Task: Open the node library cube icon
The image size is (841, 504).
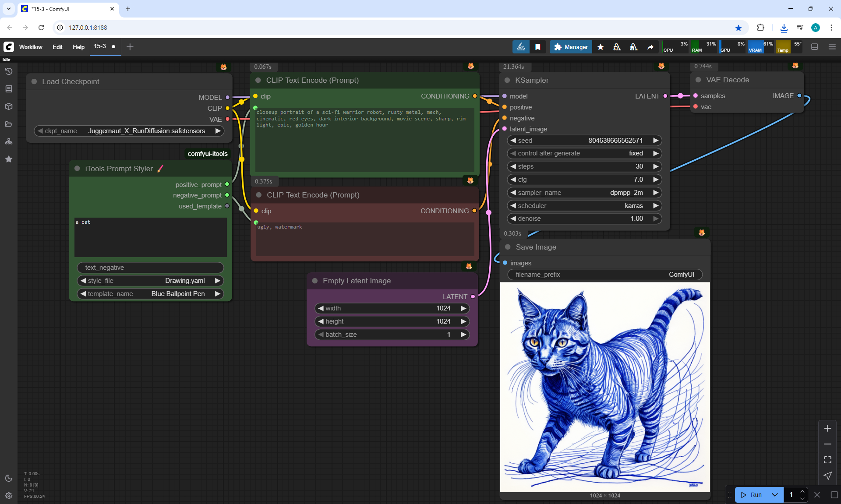Action: [9, 106]
